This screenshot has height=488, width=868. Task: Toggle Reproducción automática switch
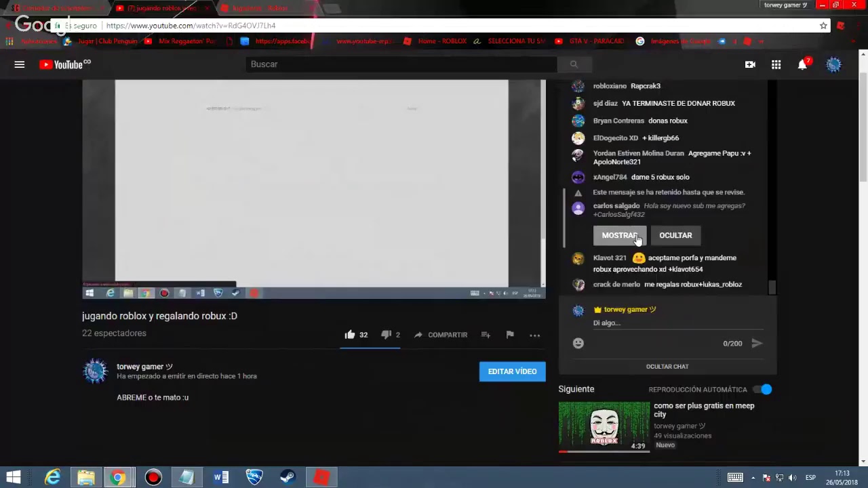[x=763, y=390]
